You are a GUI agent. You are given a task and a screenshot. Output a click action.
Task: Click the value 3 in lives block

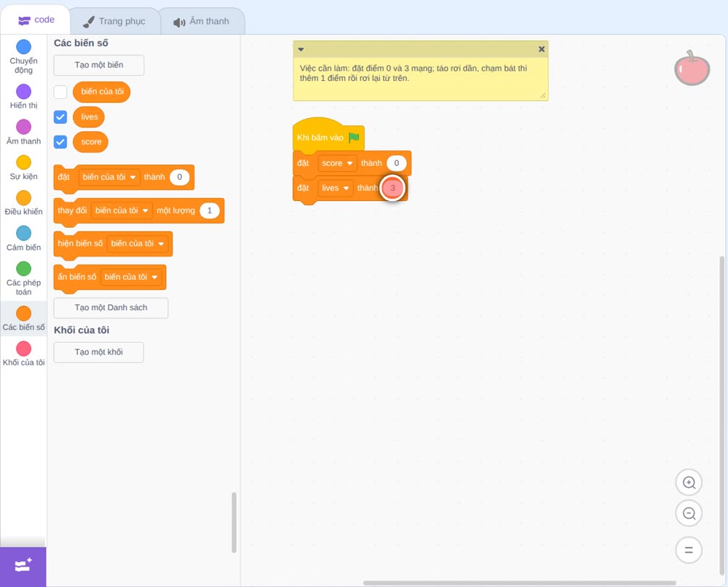pyautogui.click(x=393, y=188)
